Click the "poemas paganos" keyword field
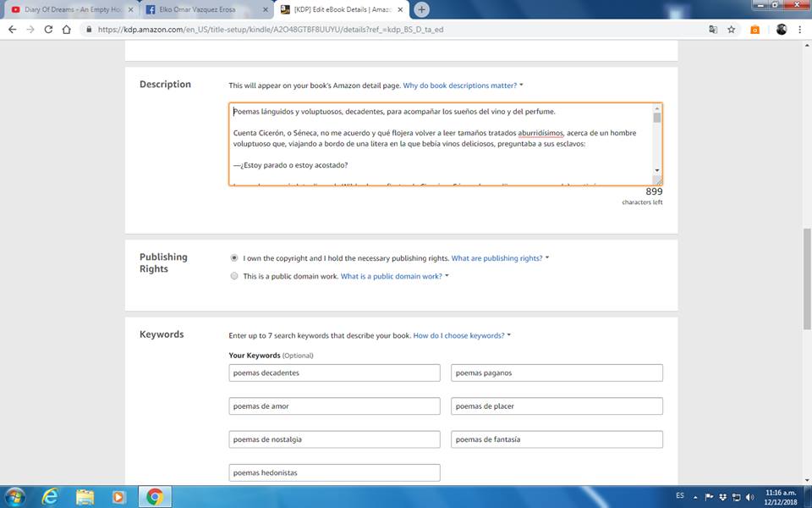 click(x=557, y=373)
